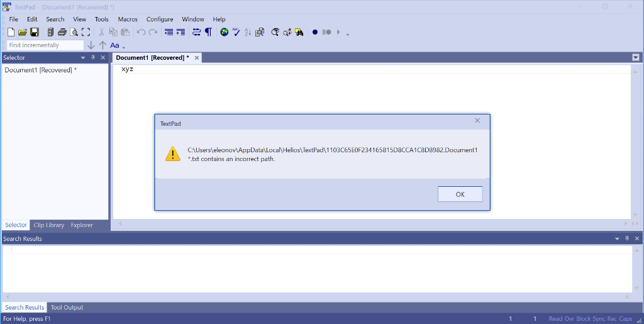View document in web browser icon
The width and height of the screenshot is (644, 324).
tap(224, 32)
